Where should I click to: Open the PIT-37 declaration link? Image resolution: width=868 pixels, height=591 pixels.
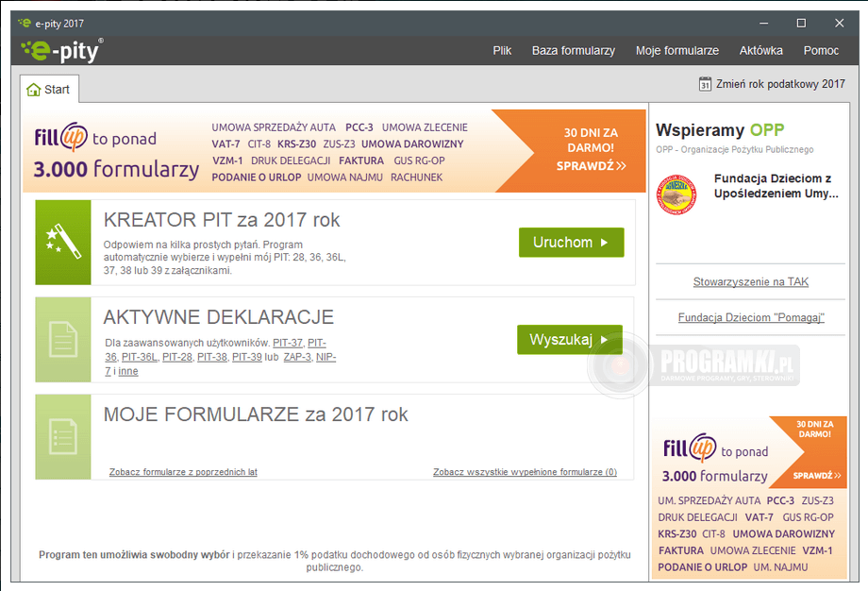tap(288, 343)
